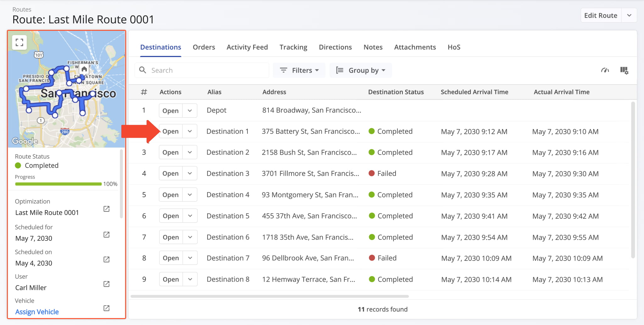Click in the Search destinations field
Image resolution: width=644 pixels, height=325 pixels.
point(208,70)
